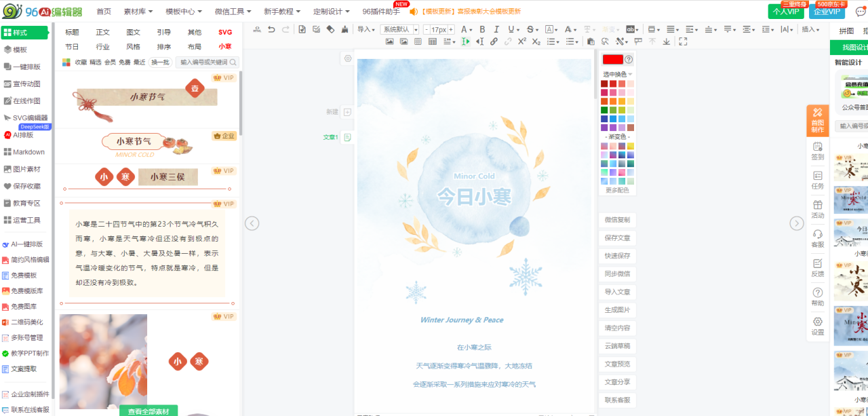Image resolution: width=868 pixels, height=416 pixels.
Task: Click the insert hyperlink icon
Action: 494,41
